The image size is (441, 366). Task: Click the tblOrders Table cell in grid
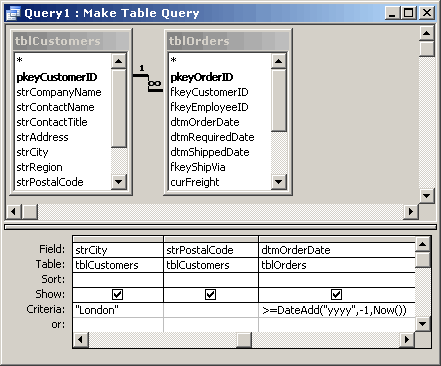click(337, 265)
